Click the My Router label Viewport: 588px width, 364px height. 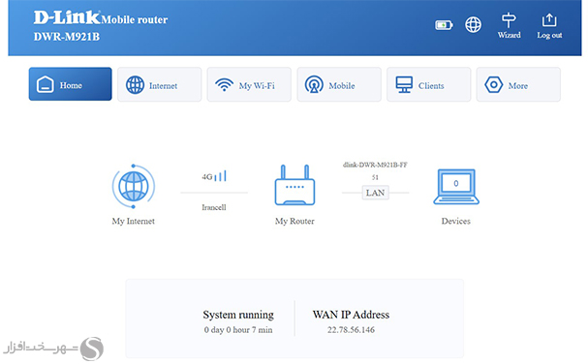[x=294, y=221]
